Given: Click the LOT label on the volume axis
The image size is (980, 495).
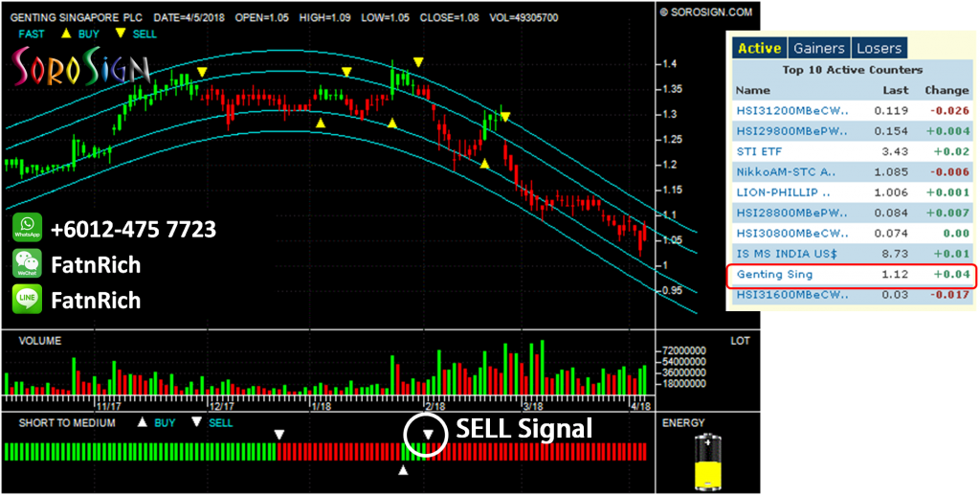Looking at the screenshot, I should [x=740, y=341].
